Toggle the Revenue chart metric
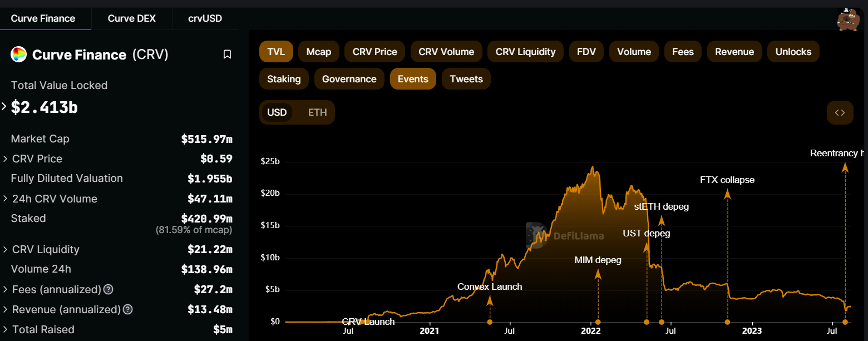 [734, 52]
